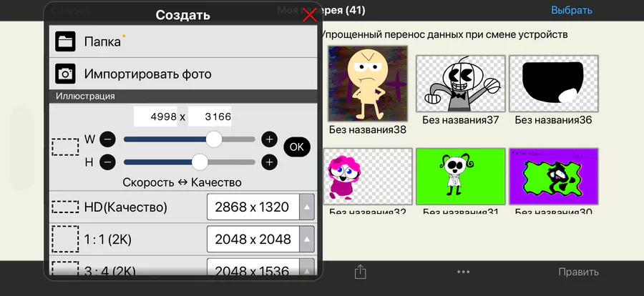
Task: Open the purple background artwork Без названия30
Action: click(554, 176)
